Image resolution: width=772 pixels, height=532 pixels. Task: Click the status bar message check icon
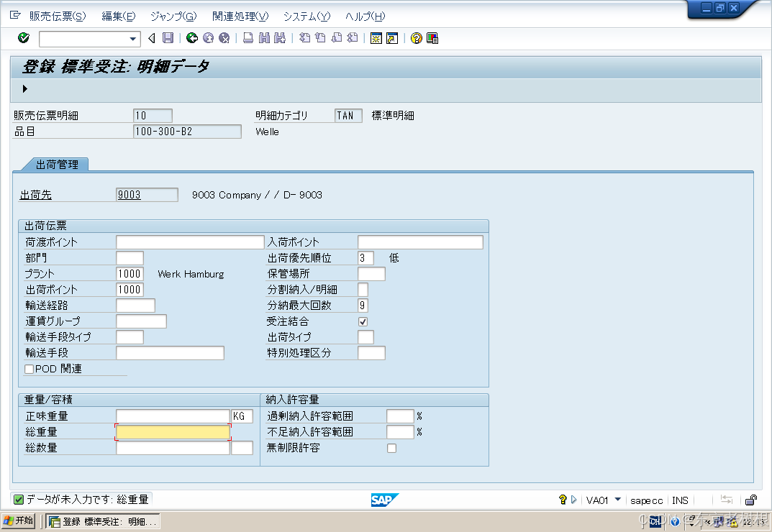click(19, 500)
